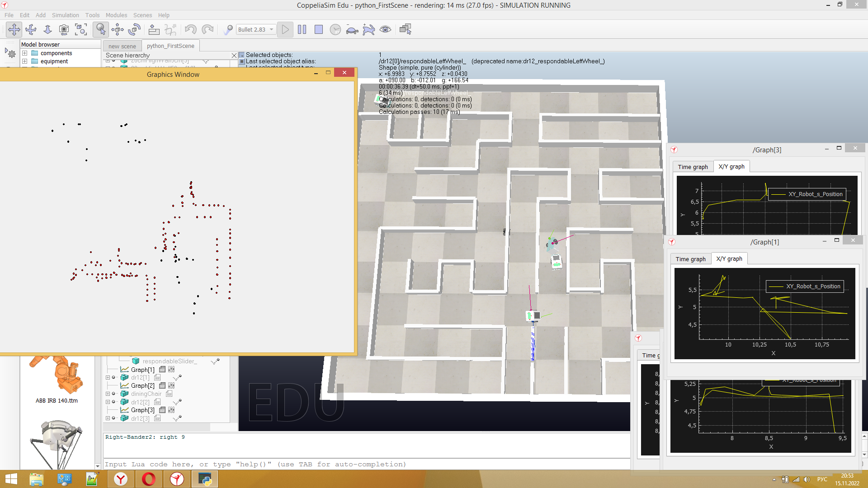Stop the simulation

[x=319, y=30]
